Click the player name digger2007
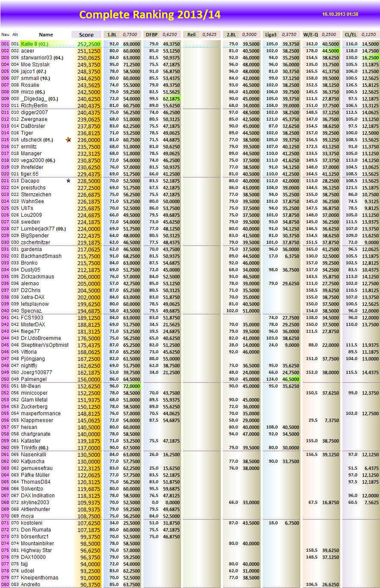This screenshot has width=380, height=588. tap(36, 112)
